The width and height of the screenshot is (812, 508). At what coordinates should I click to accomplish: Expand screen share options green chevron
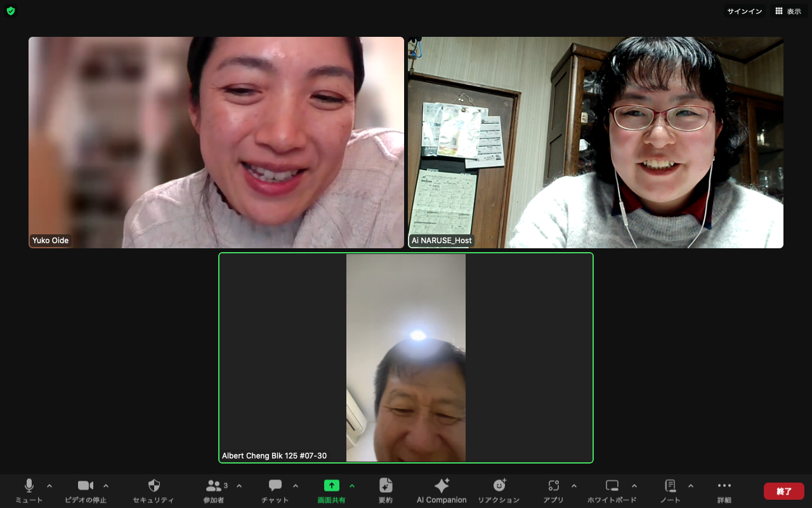coord(352,486)
